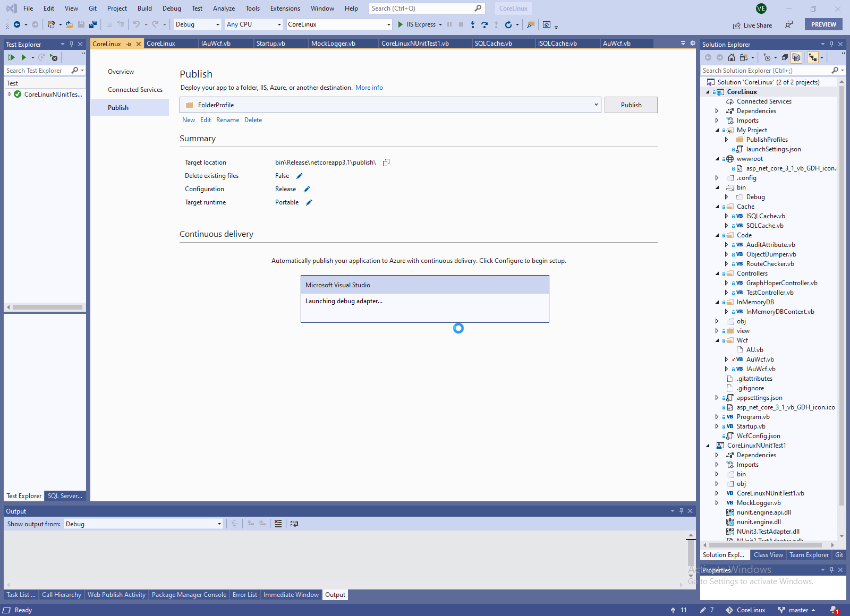This screenshot has width=850, height=616.
Task: Open the Build menu
Action: (x=144, y=8)
